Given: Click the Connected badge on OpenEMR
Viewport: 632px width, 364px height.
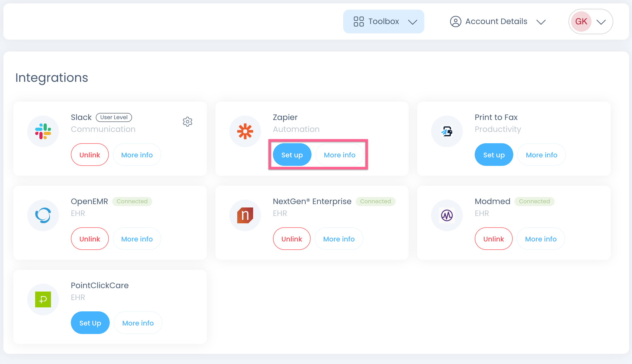Looking at the screenshot, I should (132, 201).
